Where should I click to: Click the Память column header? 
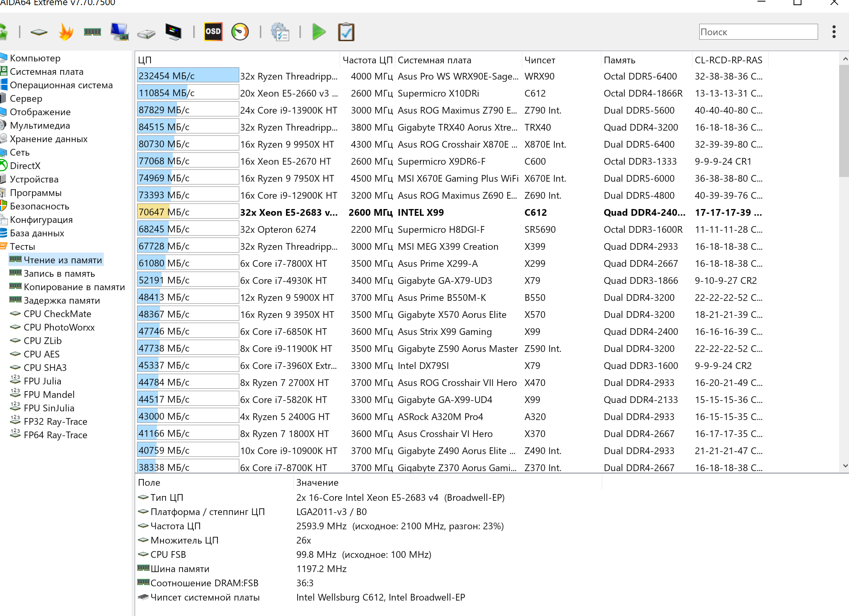pyautogui.click(x=619, y=60)
